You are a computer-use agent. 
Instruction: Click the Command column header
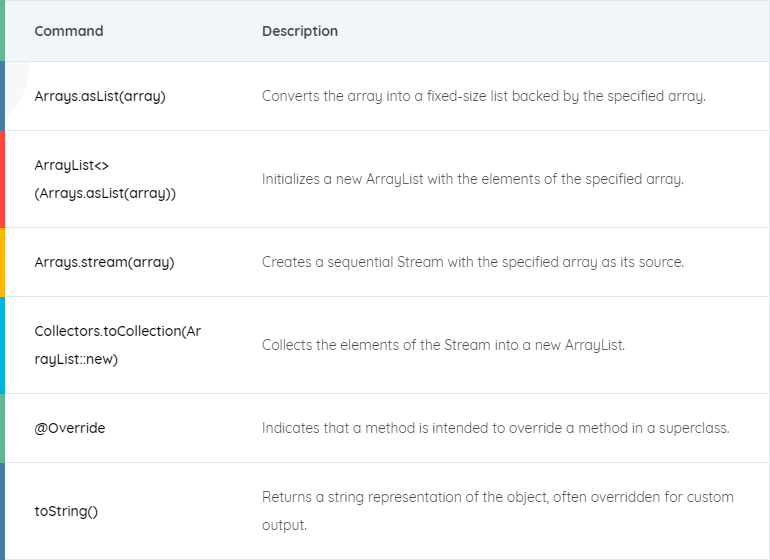click(x=69, y=31)
